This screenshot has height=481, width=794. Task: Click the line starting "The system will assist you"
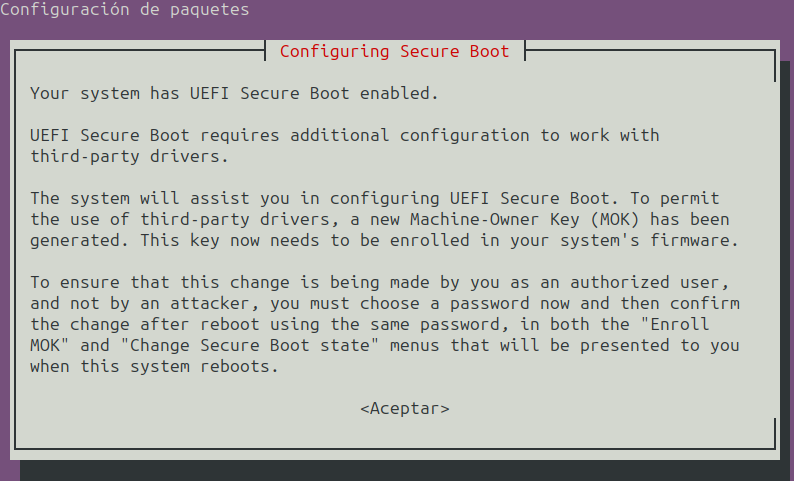point(374,198)
